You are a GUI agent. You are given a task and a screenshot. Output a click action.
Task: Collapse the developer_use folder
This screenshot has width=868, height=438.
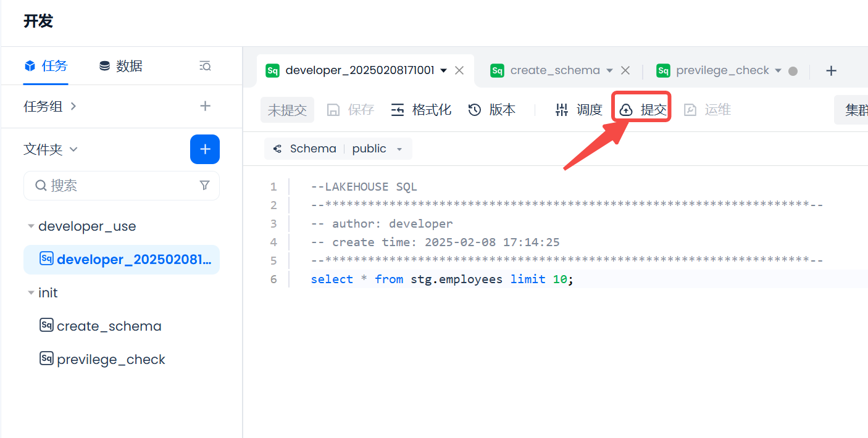[x=31, y=226]
